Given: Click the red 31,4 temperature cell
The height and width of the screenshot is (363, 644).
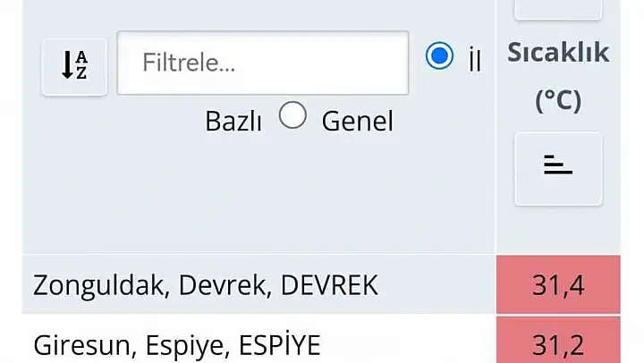Looking at the screenshot, I should pos(558,284).
